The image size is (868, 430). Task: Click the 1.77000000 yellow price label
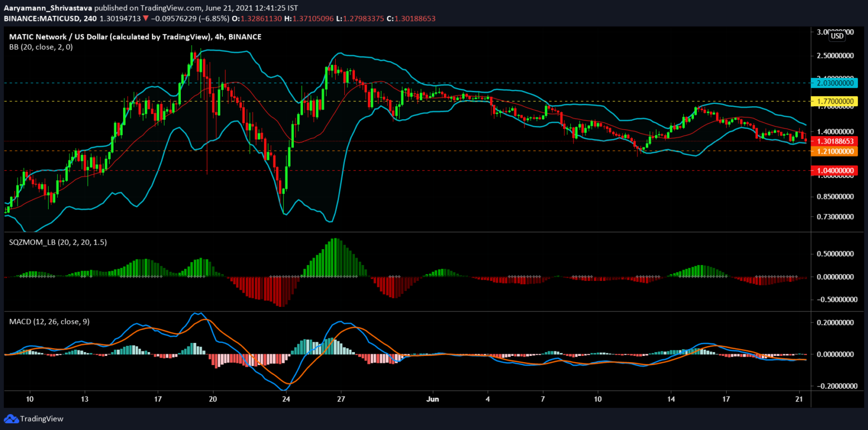coord(835,102)
